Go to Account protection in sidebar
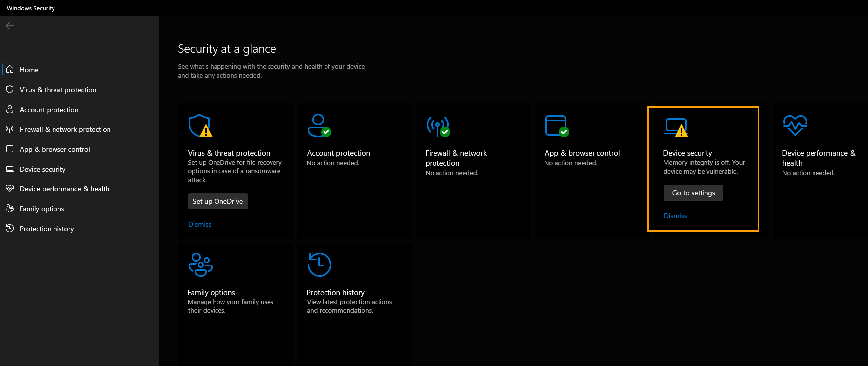Image resolution: width=868 pixels, height=366 pixels. (x=79, y=110)
